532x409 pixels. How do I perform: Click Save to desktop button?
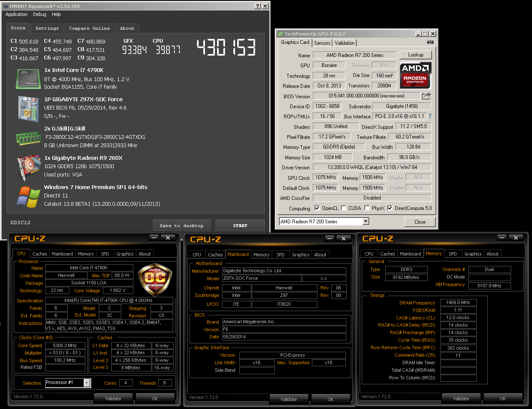point(182,225)
